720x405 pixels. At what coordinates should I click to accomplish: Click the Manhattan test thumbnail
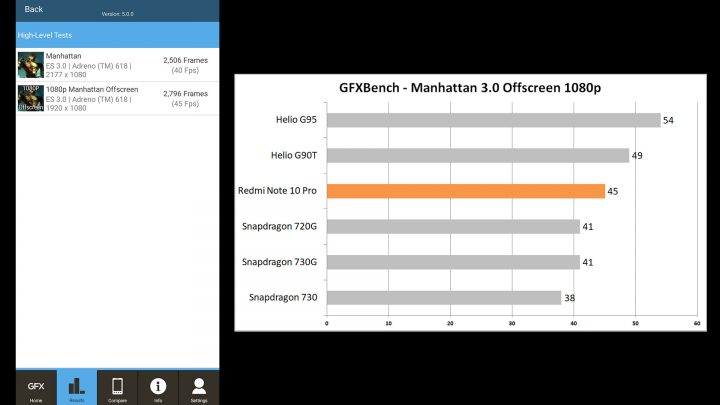pyautogui.click(x=31, y=65)
